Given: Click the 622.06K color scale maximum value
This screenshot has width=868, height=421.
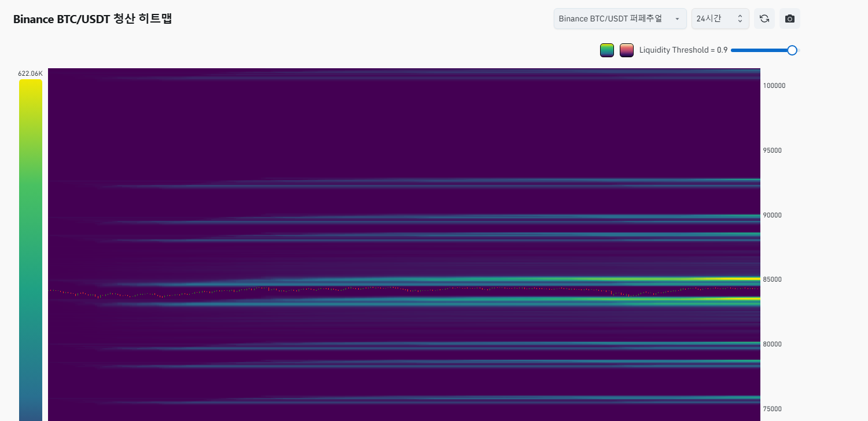Looking at the screenshot, I should 30,73.
